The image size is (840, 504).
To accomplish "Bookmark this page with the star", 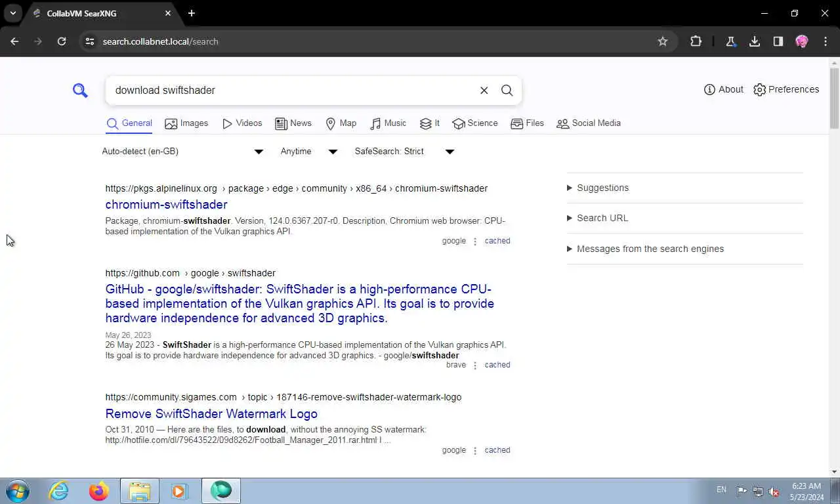I will (663, 41).
